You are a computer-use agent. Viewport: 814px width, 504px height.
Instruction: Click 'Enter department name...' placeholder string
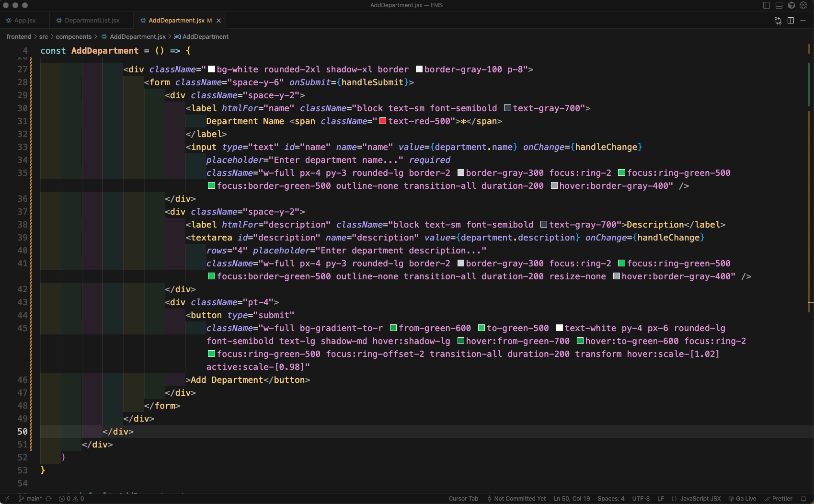(x=336, y=160)
